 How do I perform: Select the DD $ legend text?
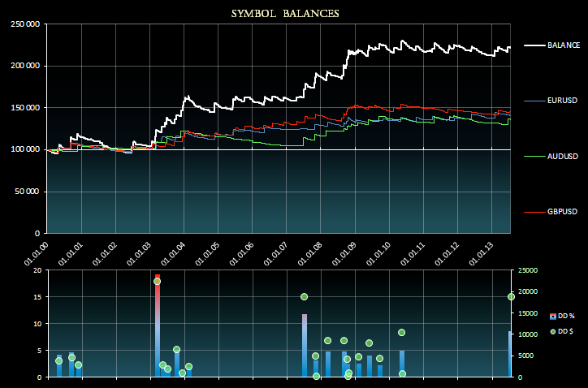[x=565, y=331]
